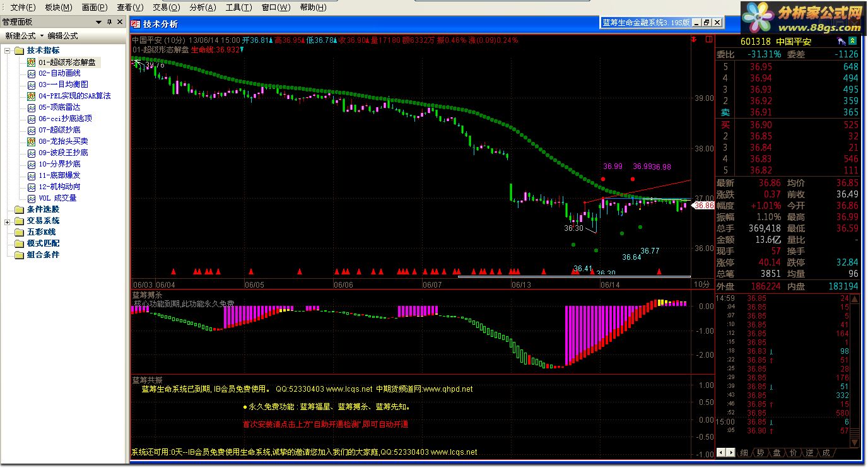
Task: Select the 12-机构动向 formula icon
Action: (32, 187)
